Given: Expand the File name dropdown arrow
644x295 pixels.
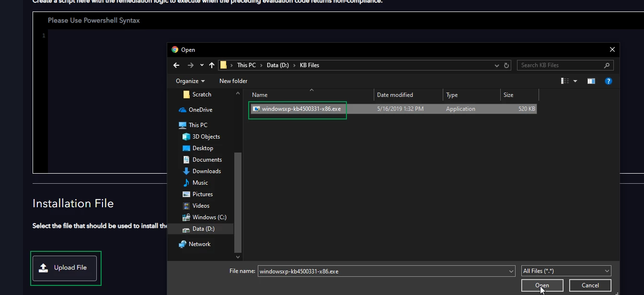Looking at the screenshot, I should (x=511, y=271).
